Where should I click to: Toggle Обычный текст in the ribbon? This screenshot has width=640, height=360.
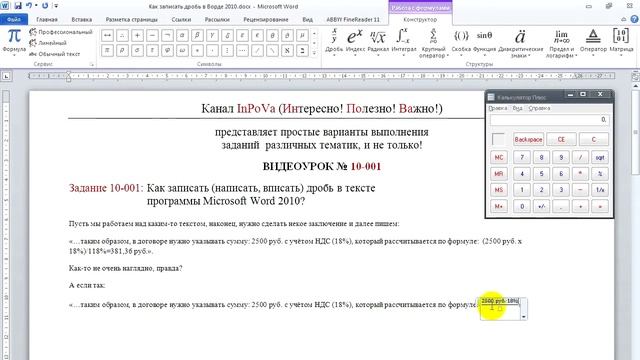click(x=55, y=54)
